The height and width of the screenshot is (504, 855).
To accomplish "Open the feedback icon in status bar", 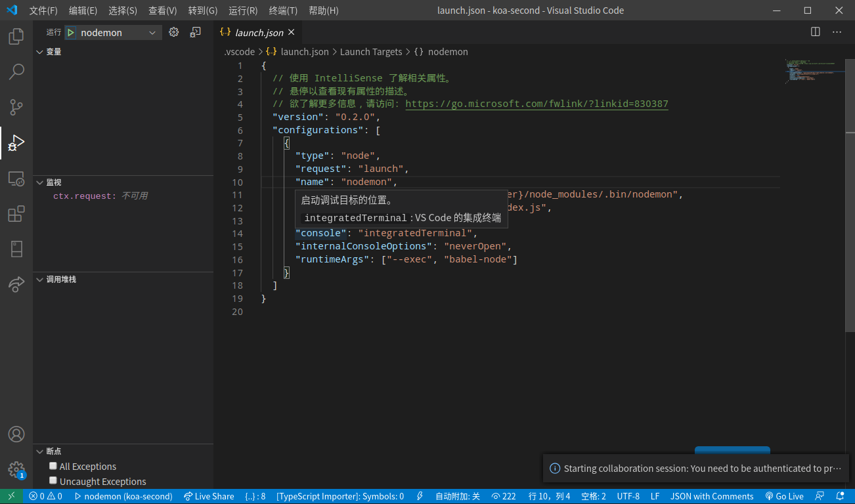I will (820, 496).
